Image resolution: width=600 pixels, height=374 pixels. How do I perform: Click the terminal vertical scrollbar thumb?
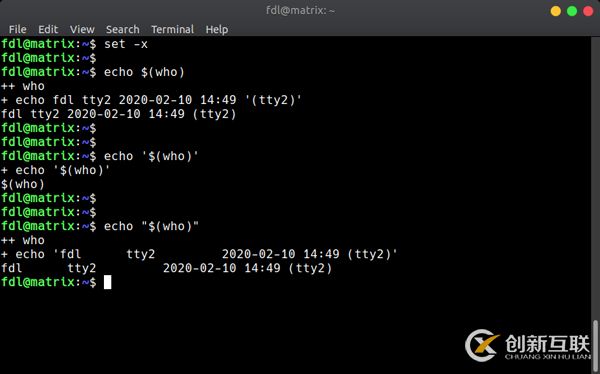tap(595, 346)
